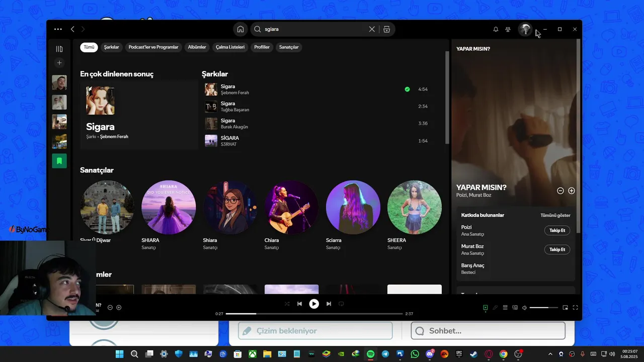The image size is (644, 362).
Task: Open the Browse icon beside search
Action: click(386, 29)
